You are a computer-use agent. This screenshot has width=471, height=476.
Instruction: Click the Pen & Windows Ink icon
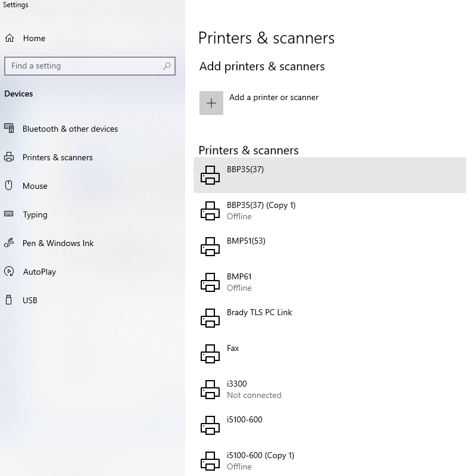click(x=9, y=243)
